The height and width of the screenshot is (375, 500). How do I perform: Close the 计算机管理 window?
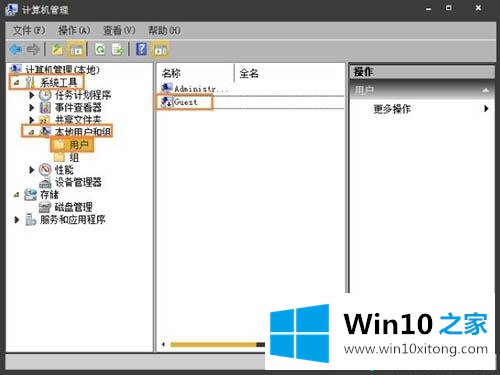(x=478, y=8)
